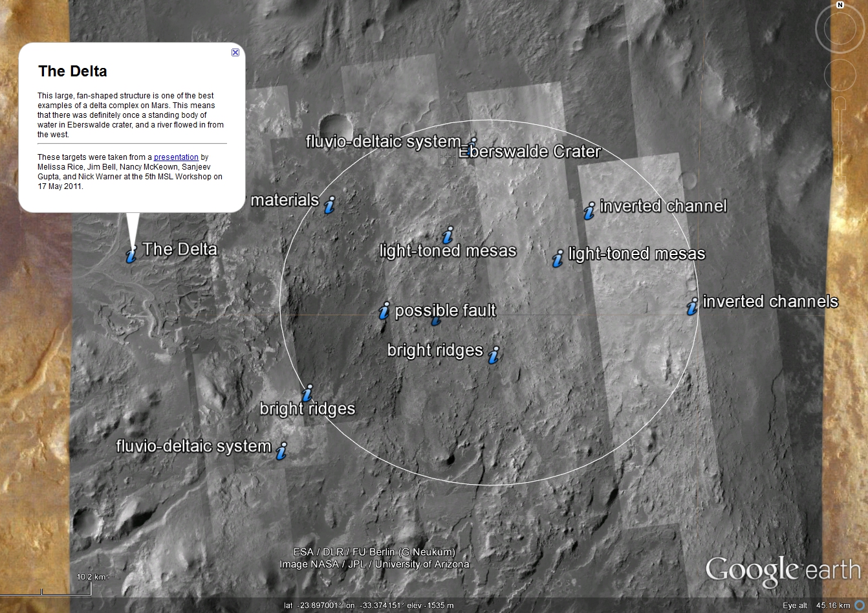Image resolution: width=868 pixels, height=613 pixels.
Task: Click the Move joystick circle
Action: (840, 76)
